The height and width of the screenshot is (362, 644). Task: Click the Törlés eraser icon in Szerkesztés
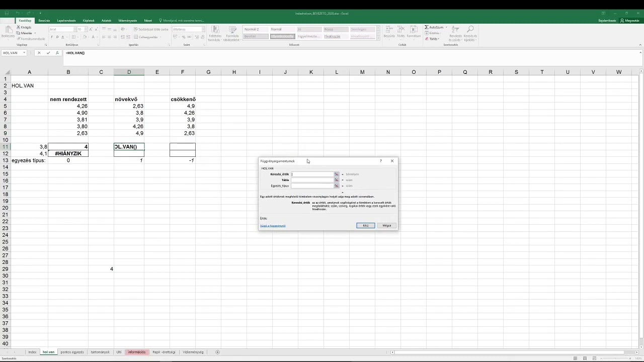(427, 39)
